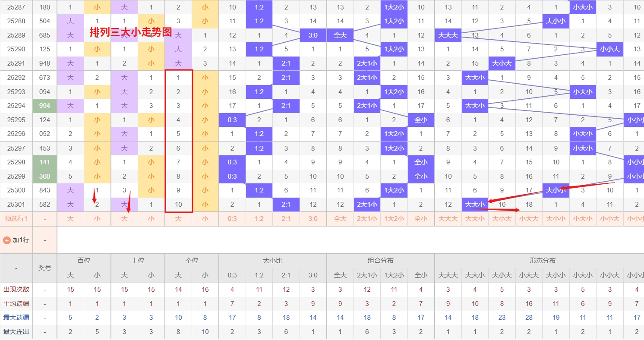The height and width of the screenshot is (340, 644).
Task: Click the 最大遗漏 statistics row label
Action: [x=16, y=318]
